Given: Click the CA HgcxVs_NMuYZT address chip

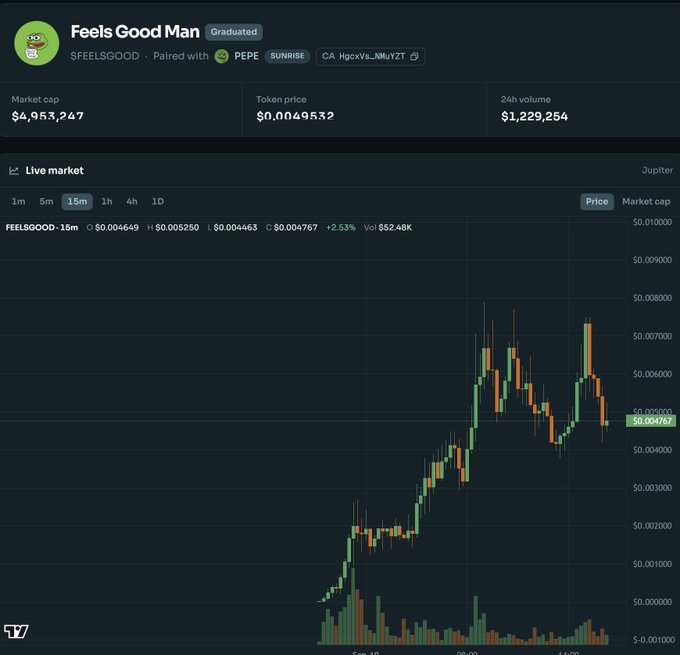Looking at the screenshot, I should click(370, 56).
